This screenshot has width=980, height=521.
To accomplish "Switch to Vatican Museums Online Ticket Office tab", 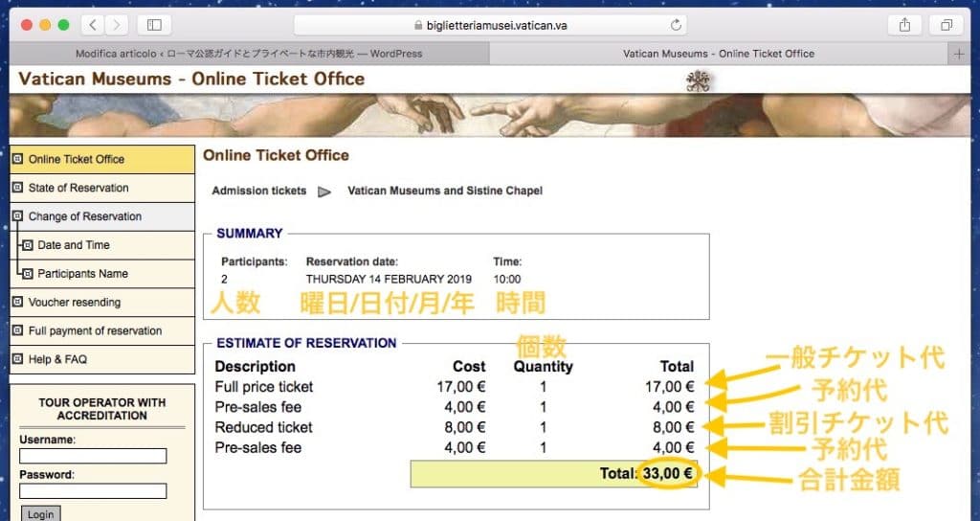I will [719, 54].
